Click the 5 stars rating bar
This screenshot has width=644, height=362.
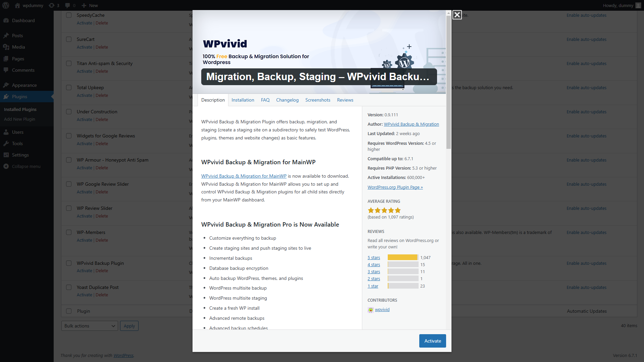403,257
